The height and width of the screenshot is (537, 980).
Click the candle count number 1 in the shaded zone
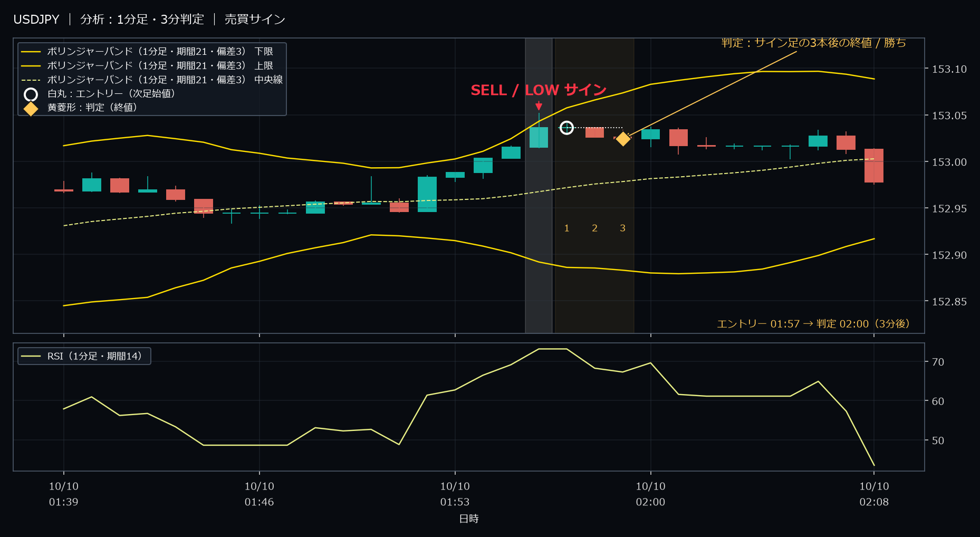(566, 228)
